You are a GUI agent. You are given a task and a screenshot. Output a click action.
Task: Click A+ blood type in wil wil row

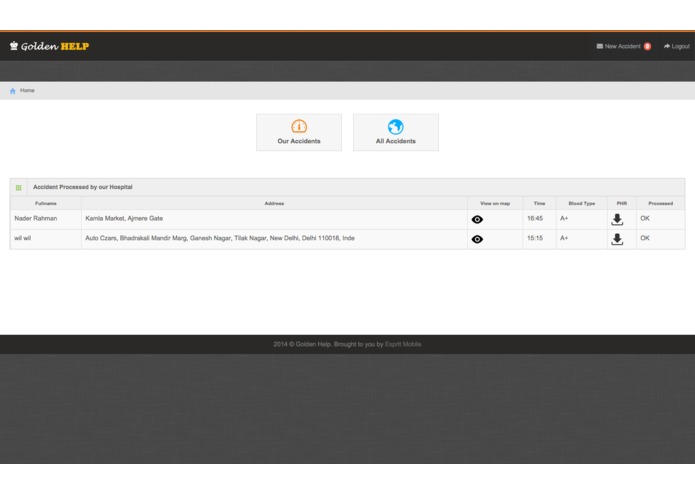[x=564, y=238]
